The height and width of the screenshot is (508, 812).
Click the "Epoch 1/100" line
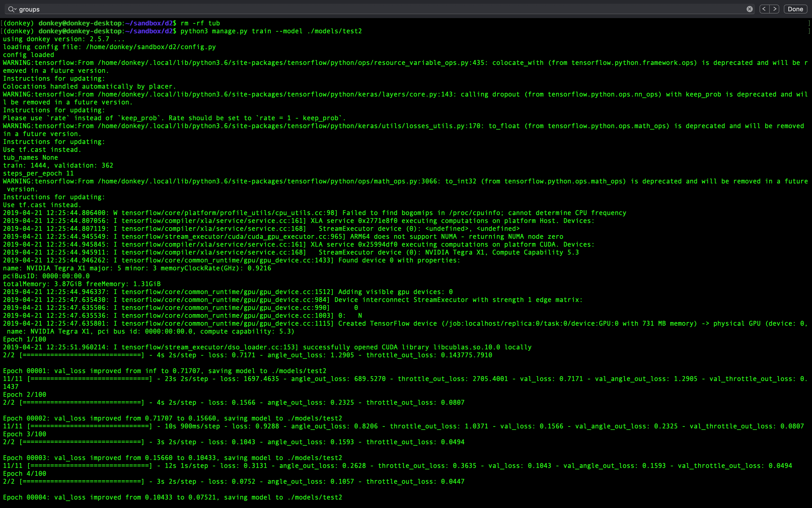(25, 339)
